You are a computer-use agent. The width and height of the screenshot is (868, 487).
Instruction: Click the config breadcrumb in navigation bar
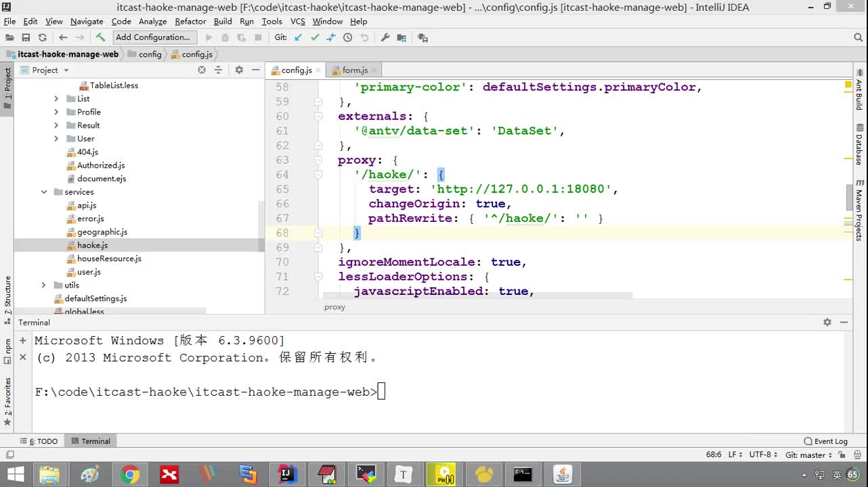(144, 54)
